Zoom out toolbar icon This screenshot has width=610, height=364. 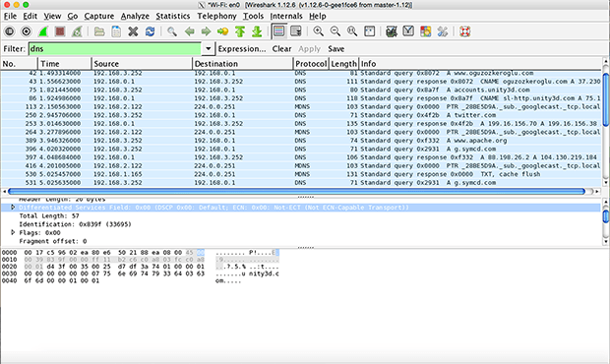click(335, 31)
